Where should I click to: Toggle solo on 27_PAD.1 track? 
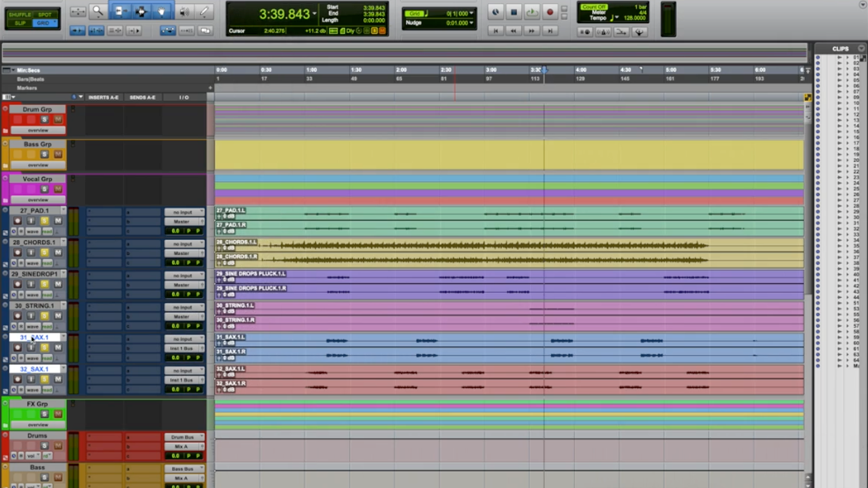pos(44,221)
